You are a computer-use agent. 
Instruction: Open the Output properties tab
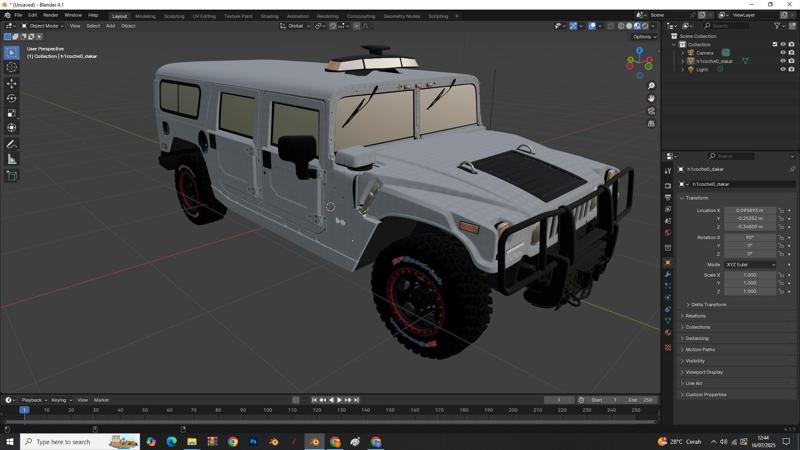[668, 197]
